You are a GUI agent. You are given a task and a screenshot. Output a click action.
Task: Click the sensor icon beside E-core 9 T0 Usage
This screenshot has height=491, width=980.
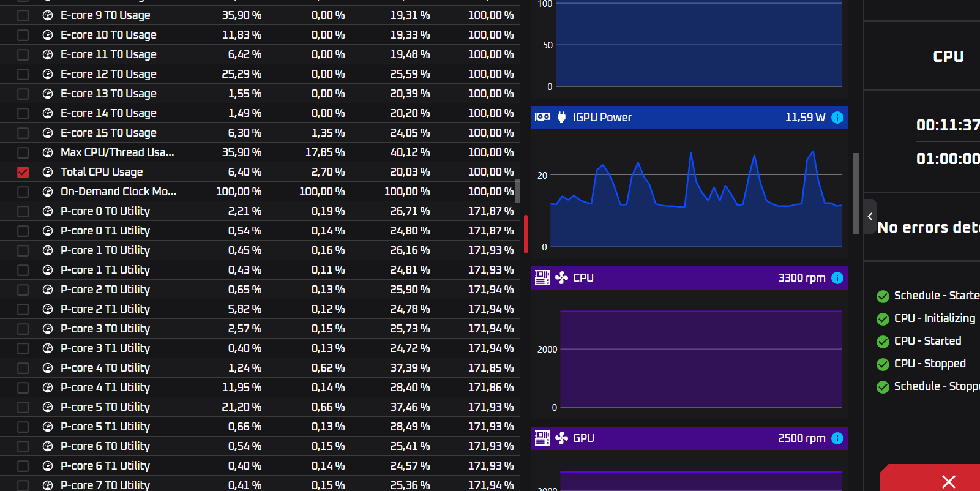tap(48, 15)
